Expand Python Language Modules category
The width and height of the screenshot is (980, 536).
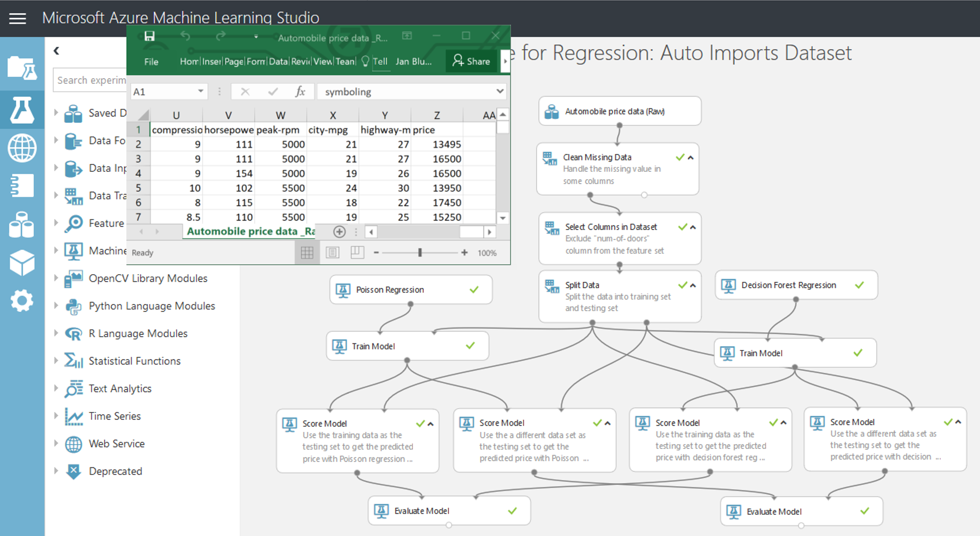pos(56,305)
